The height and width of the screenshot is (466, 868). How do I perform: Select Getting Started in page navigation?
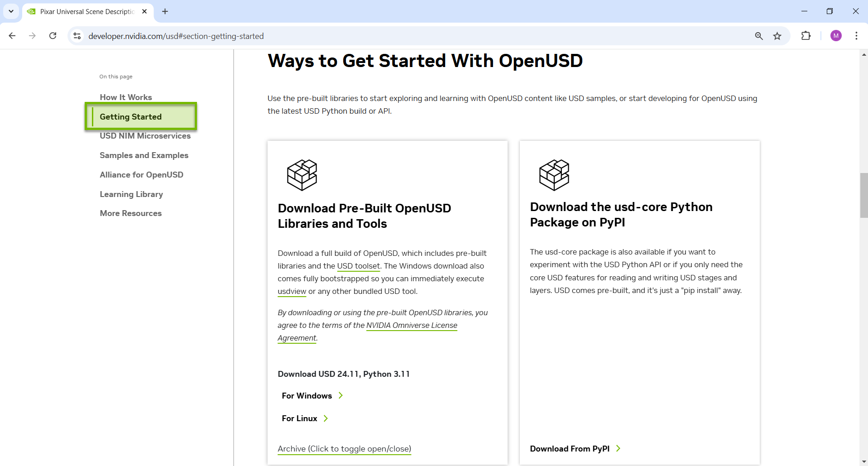point(130,117)
